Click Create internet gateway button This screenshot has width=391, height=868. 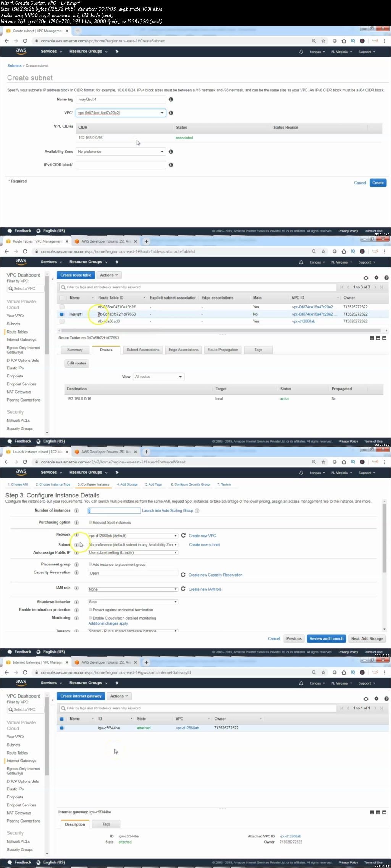coord(81,696)
